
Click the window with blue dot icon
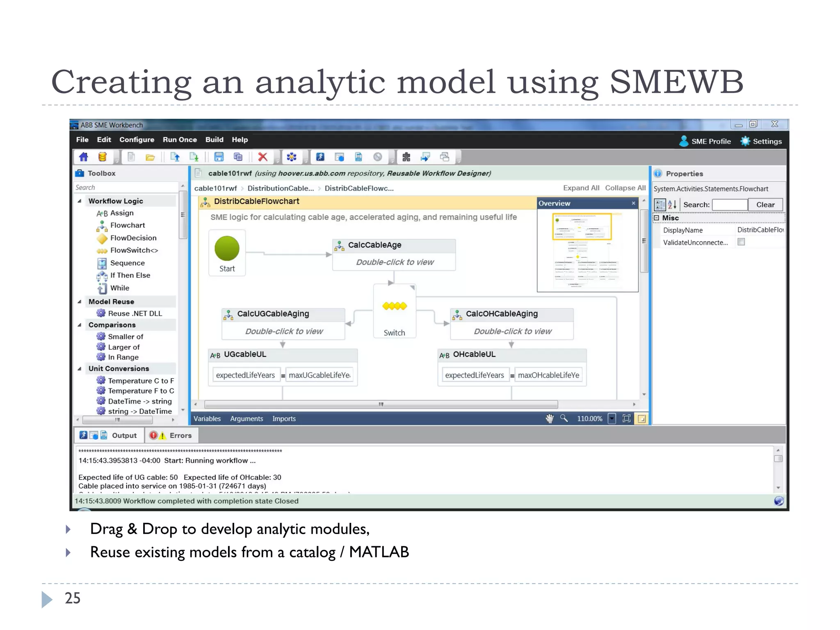[x=339, y=157]
